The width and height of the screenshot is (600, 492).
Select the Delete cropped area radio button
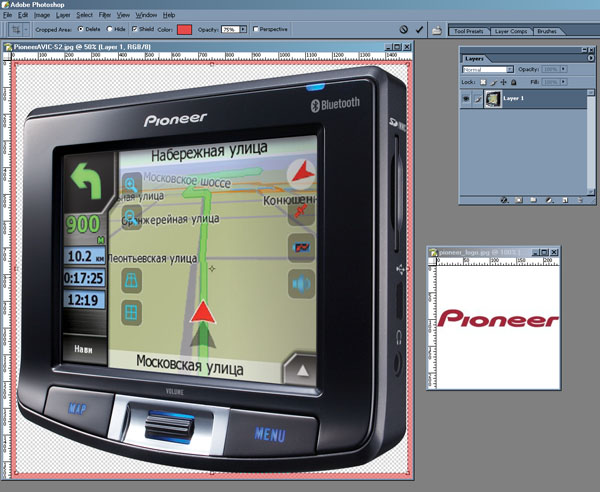80,29
